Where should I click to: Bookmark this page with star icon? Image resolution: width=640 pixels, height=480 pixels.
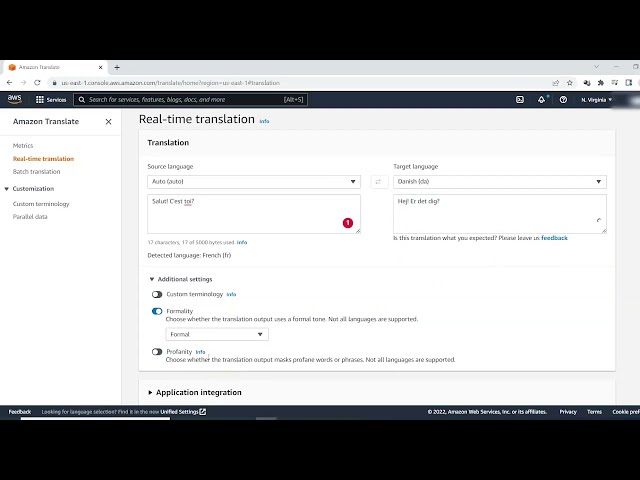570,83
